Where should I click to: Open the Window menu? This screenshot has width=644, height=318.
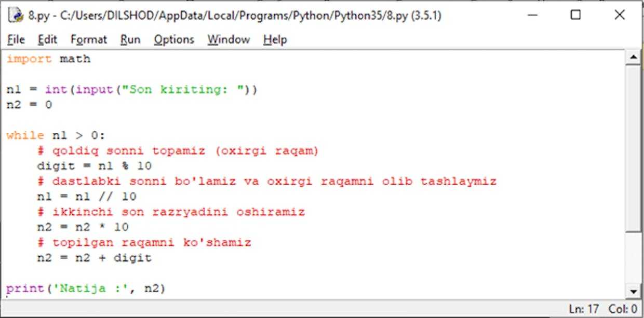[229, 39]
